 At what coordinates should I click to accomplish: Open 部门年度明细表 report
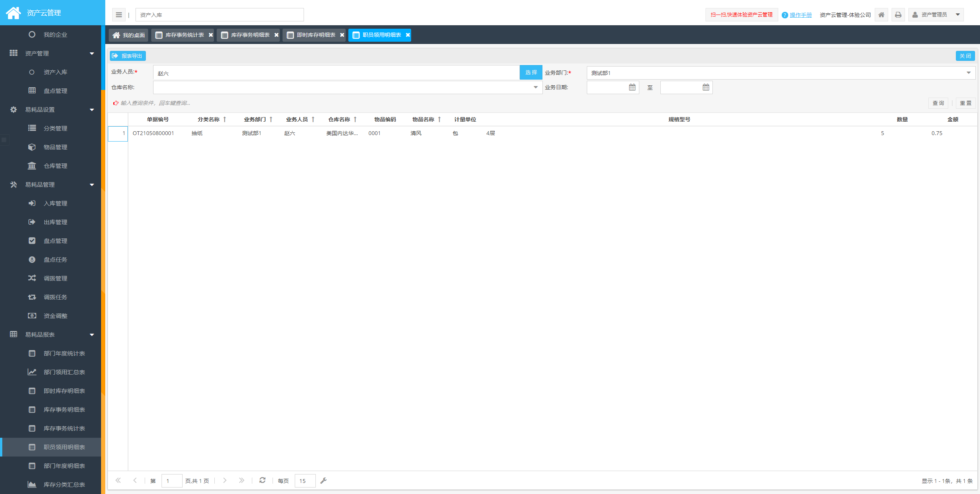[x=51, y=466]
